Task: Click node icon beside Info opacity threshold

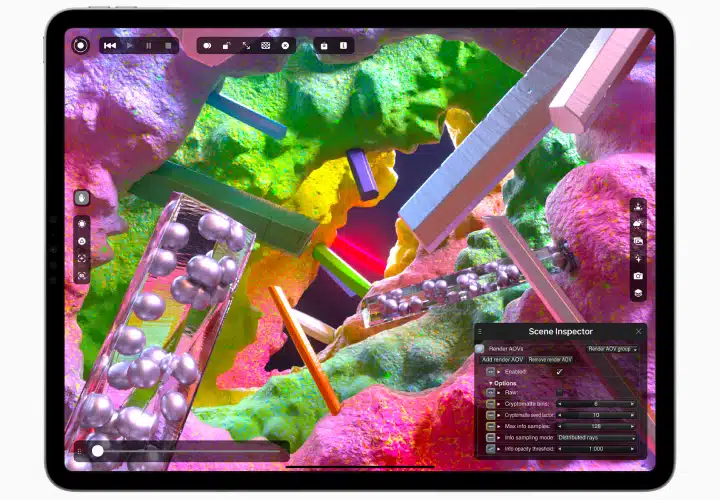Action: click(491, 449)
